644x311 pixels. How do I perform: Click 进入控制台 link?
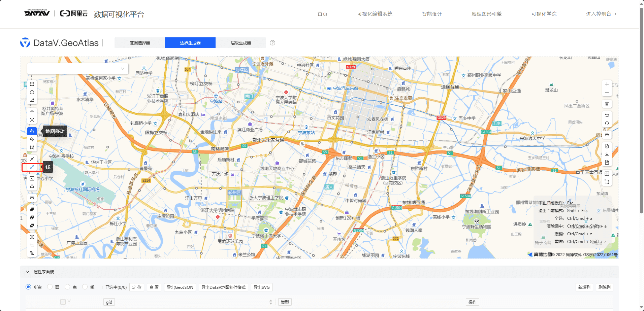coord(601,14)
